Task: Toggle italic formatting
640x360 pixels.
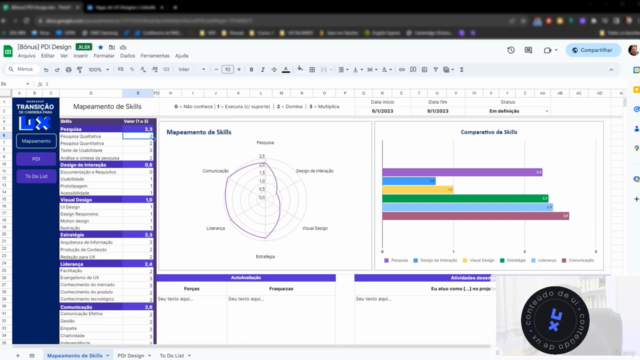Action: pyautogui.click(x=263, y=70)
